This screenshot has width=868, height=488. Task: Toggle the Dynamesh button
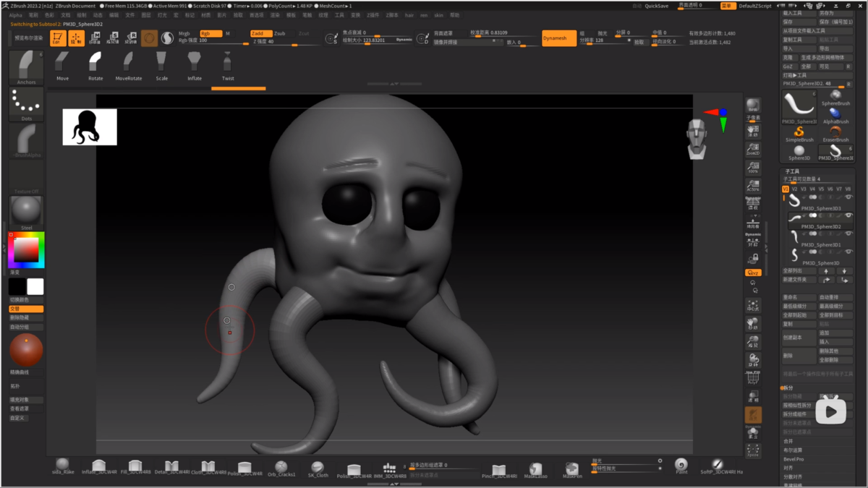pos(558,38)
